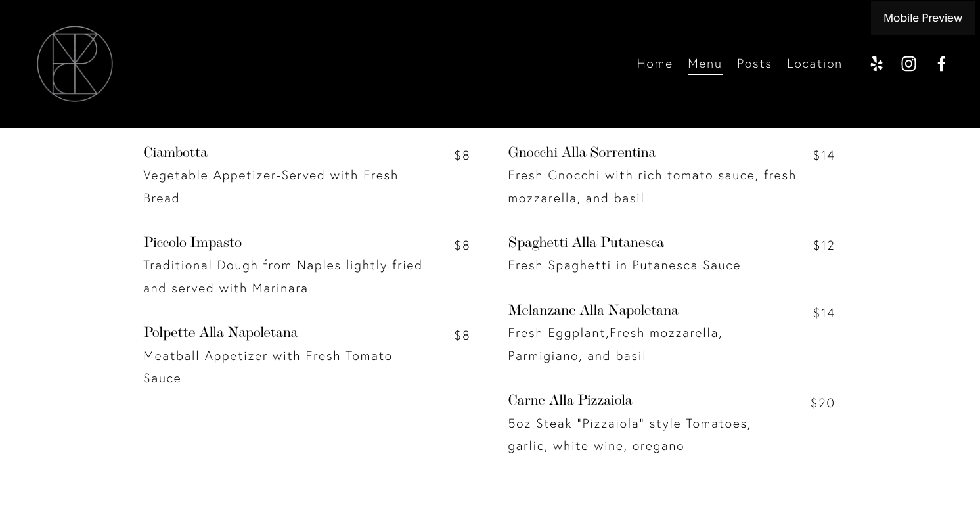Image resolution: width=980 pixels, height=517 pixels.
Task: Select the Gnocchi Alla Sorrentina title
Action: point(581,153)
